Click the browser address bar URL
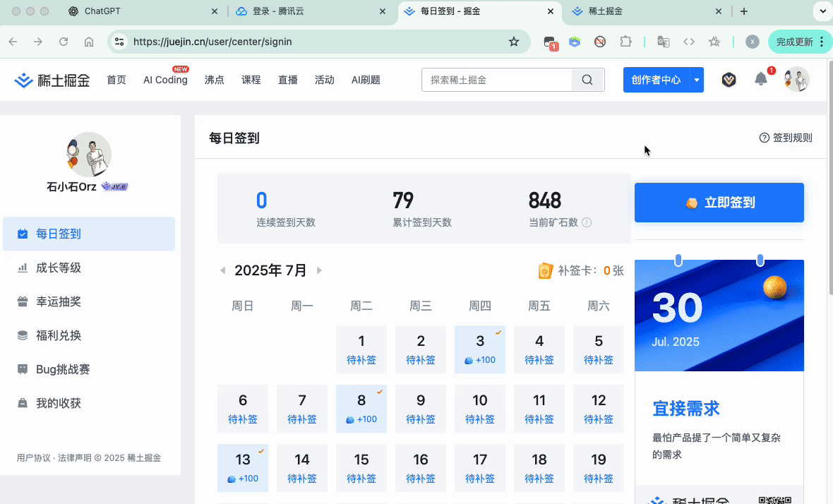Image resolution: width=833 pixels, height=504 pixels. [212, 42]
